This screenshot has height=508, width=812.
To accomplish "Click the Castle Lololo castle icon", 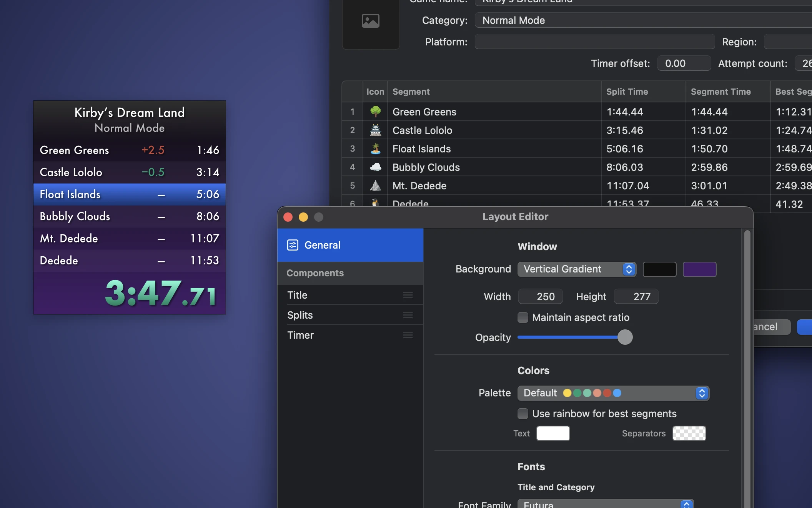I will [x=375, y=130].
